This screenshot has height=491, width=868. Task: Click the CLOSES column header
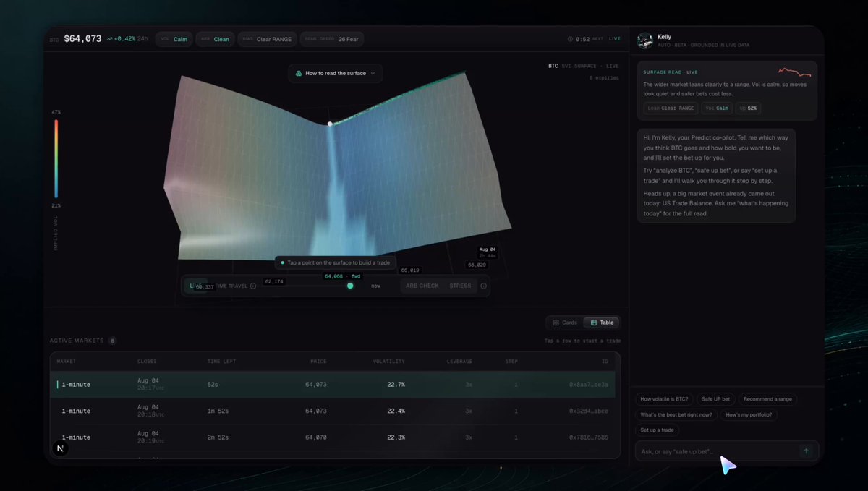[147, 361]
